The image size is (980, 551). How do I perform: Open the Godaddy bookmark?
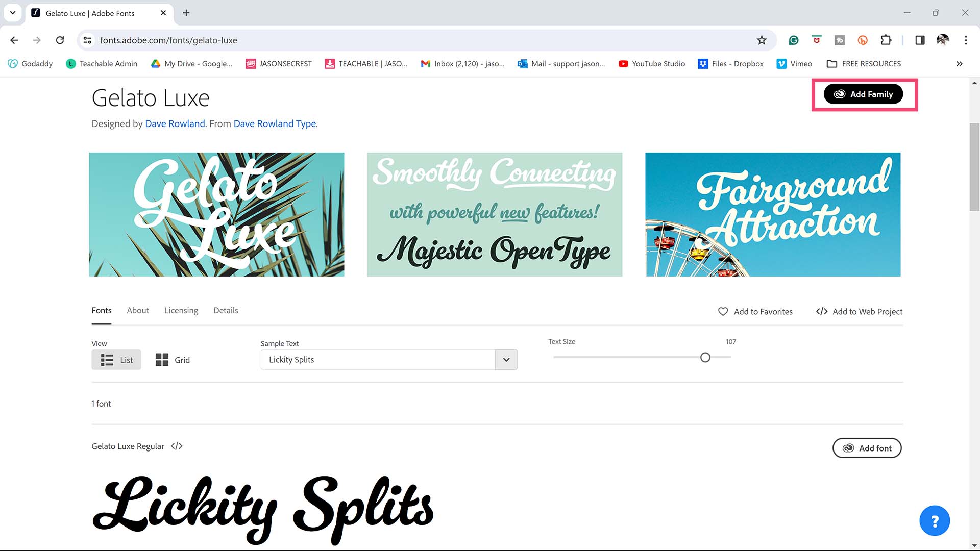(31, 64)
